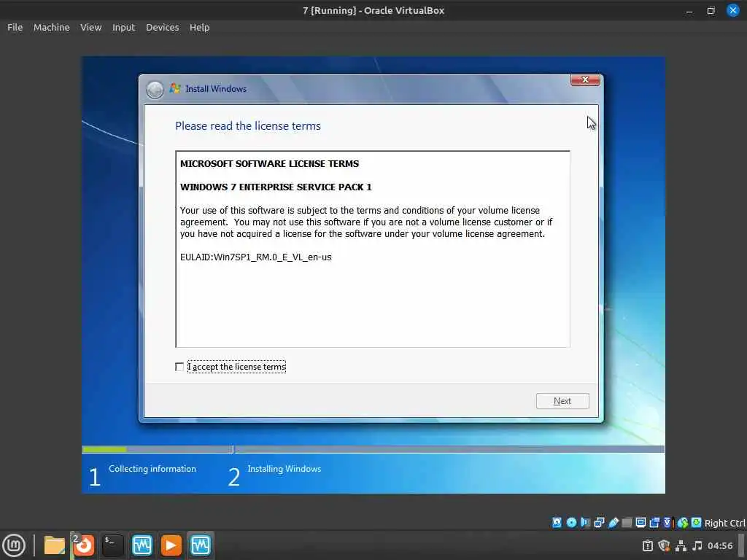The height and width of the screenshot is (560, 747).
Task: Click the optical disk status icon
Action: pyautogui.click(x=571, y=523)
